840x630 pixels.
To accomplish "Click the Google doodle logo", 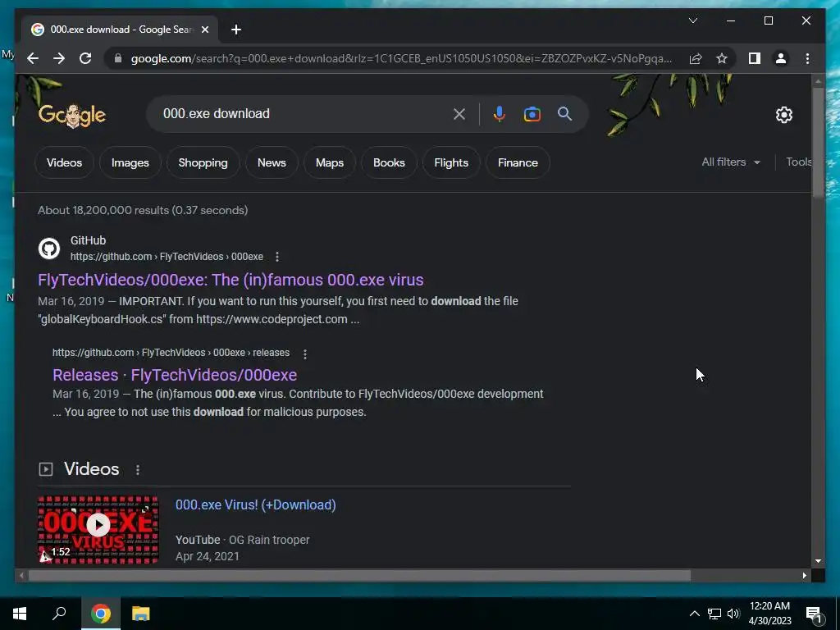I will tap(72, 115).
